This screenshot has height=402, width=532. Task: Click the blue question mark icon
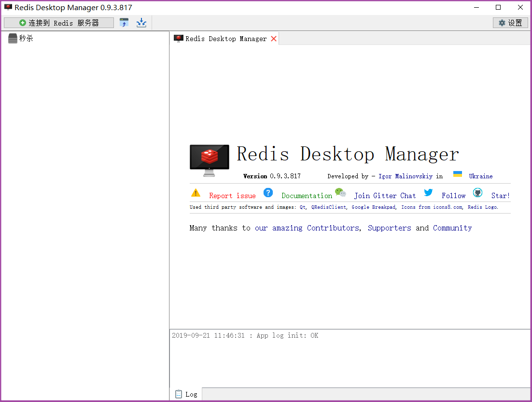(268, 193)
